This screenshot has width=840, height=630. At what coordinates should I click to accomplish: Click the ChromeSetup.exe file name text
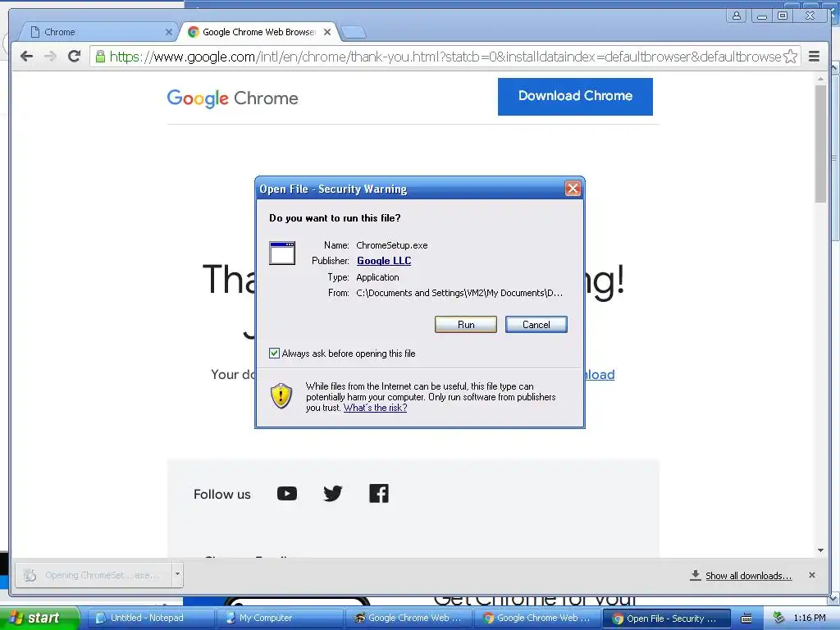(x=391, y=245)
